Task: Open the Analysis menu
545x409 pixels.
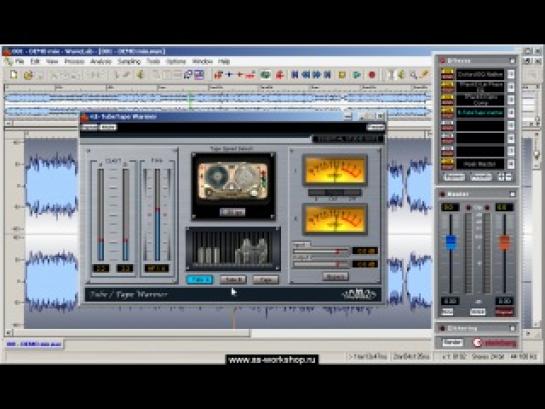Action: 101,62
